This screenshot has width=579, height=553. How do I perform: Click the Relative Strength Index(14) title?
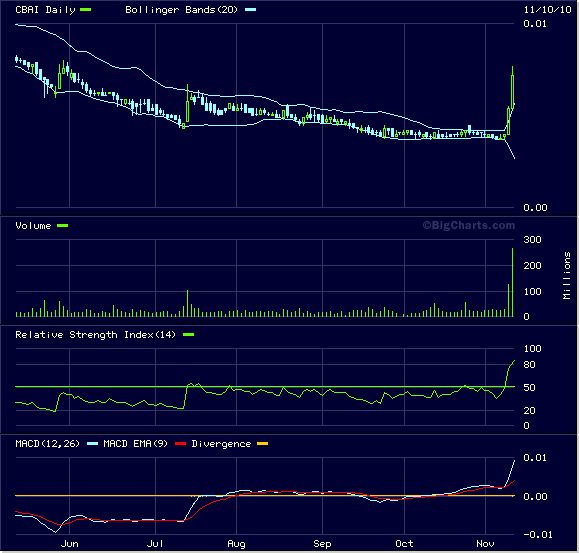coord(95,334)
